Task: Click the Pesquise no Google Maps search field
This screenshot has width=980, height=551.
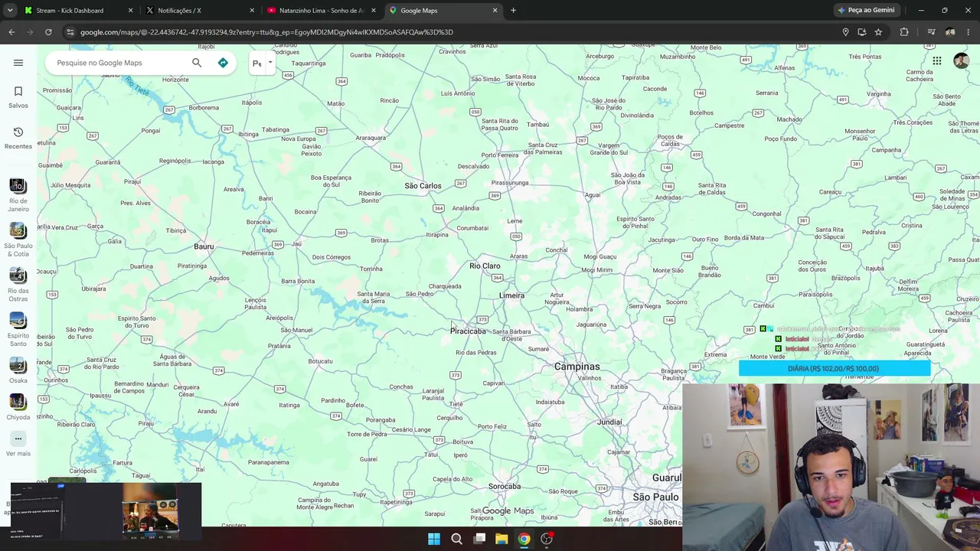Action: pyautogui.click(x=119, y=63)
